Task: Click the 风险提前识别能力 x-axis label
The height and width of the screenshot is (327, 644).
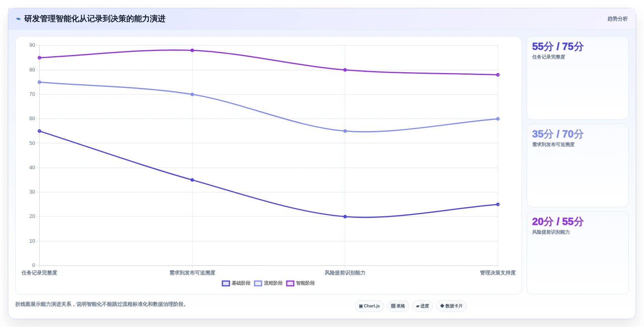Action: click(345, 273)
